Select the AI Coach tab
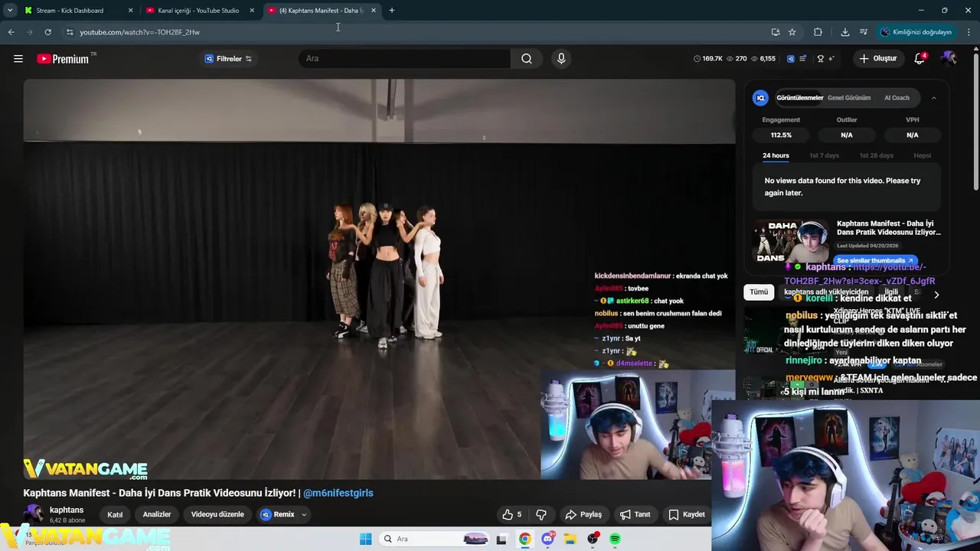 897,98
